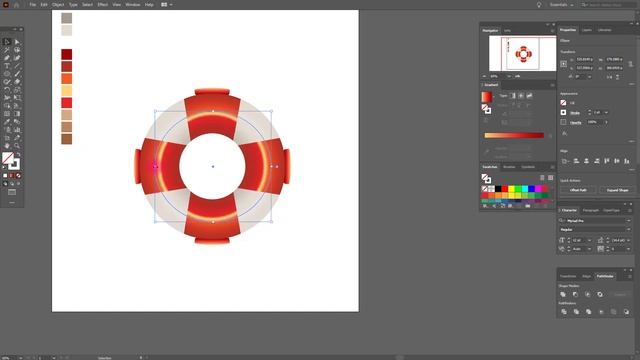The image size is (640, 360).
Task: Select the Zoom tool
Action: pos(17,146)
